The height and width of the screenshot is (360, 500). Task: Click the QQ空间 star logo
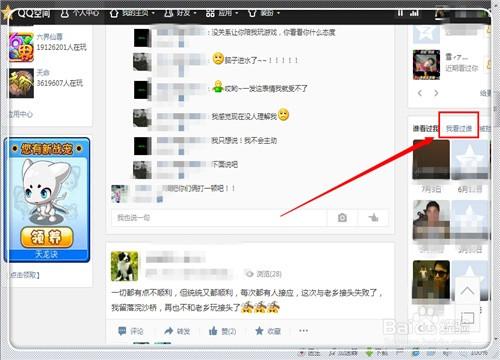coord(7,13)
